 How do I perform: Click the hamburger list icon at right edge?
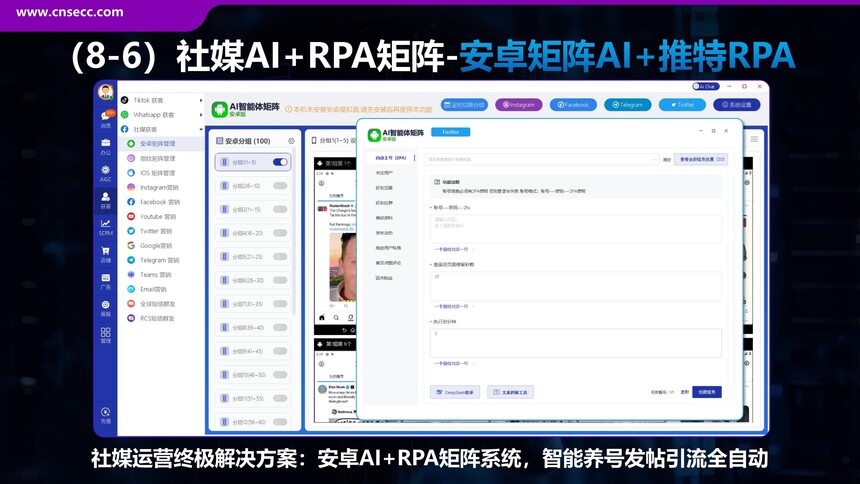tap(754, 139)
